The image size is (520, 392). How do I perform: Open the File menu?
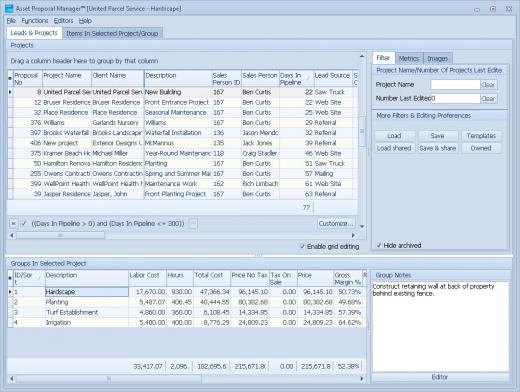click(11, 21)
